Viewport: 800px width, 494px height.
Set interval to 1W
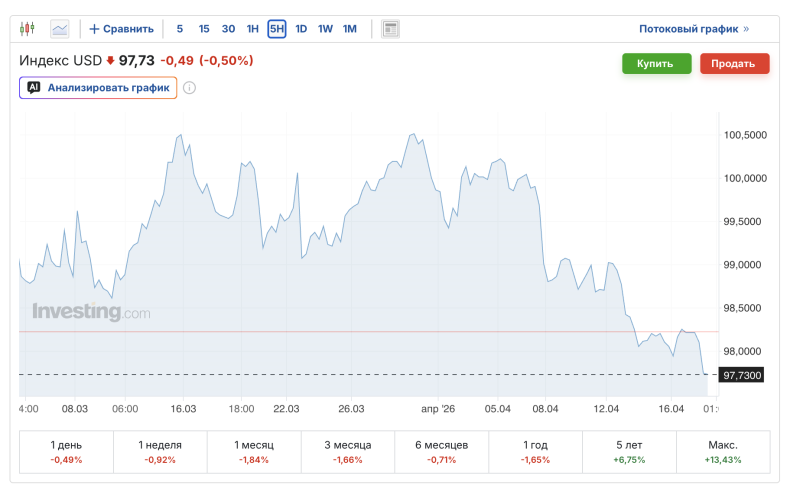(x=325, y=29)
